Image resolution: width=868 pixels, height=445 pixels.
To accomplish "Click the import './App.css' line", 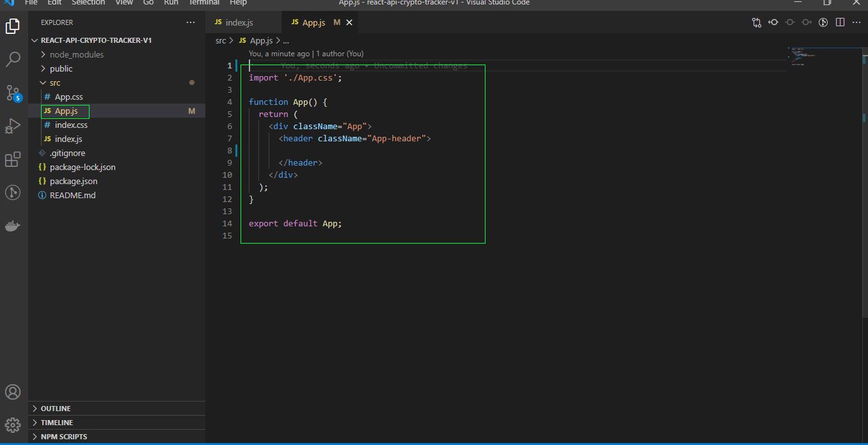I will (296, 77).
